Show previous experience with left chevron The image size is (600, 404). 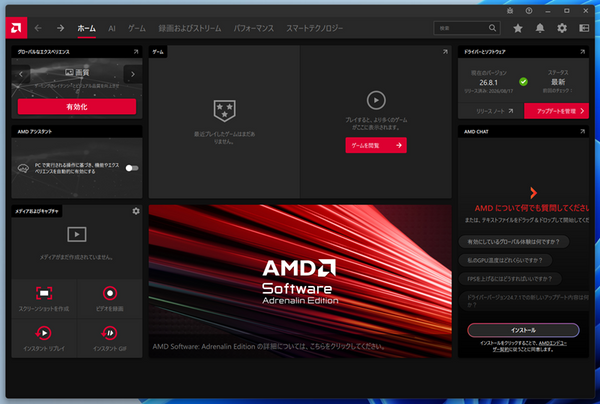click(x=21, y=74)
